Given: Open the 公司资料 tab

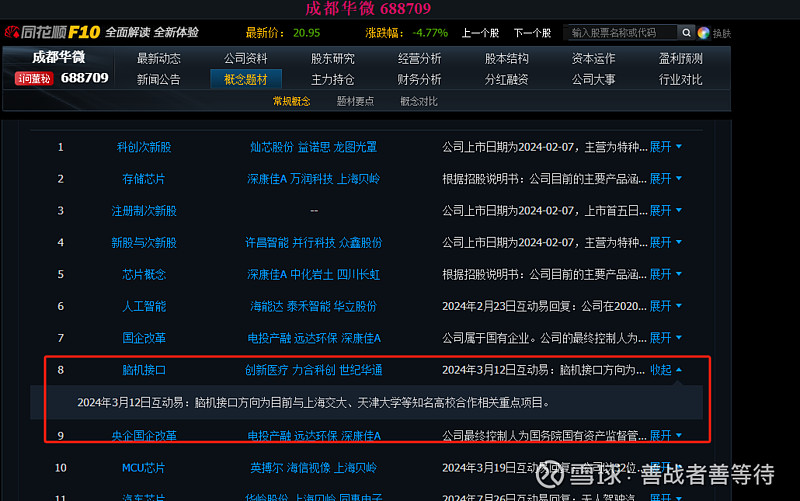Looking at the screenshot, I should (245, 59).
